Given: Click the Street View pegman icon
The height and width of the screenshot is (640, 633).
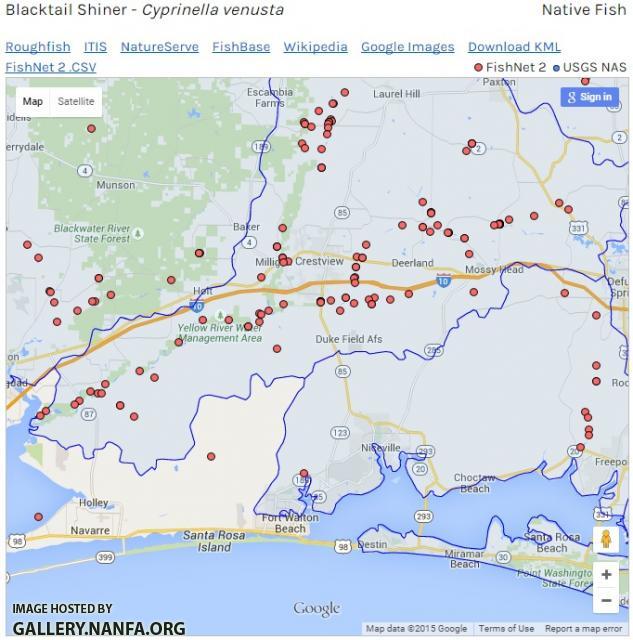Looking at the screenshot, I should [x=606, y=539].
